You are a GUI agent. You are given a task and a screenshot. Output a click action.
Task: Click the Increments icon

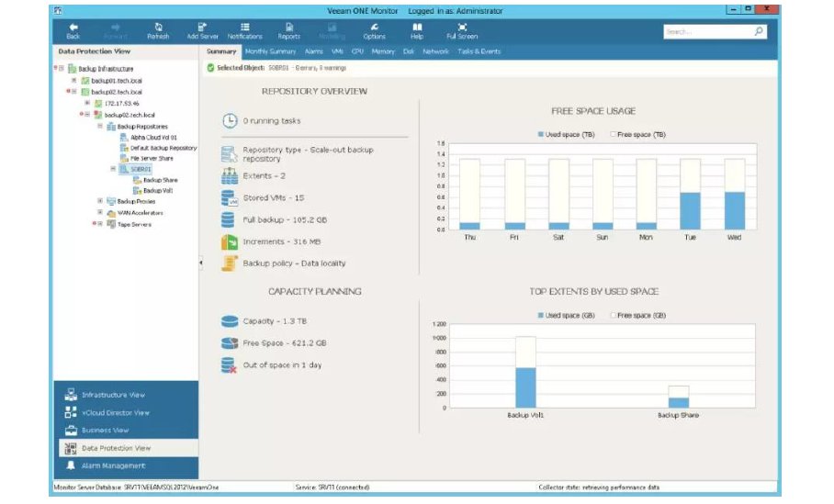(230, 241)
